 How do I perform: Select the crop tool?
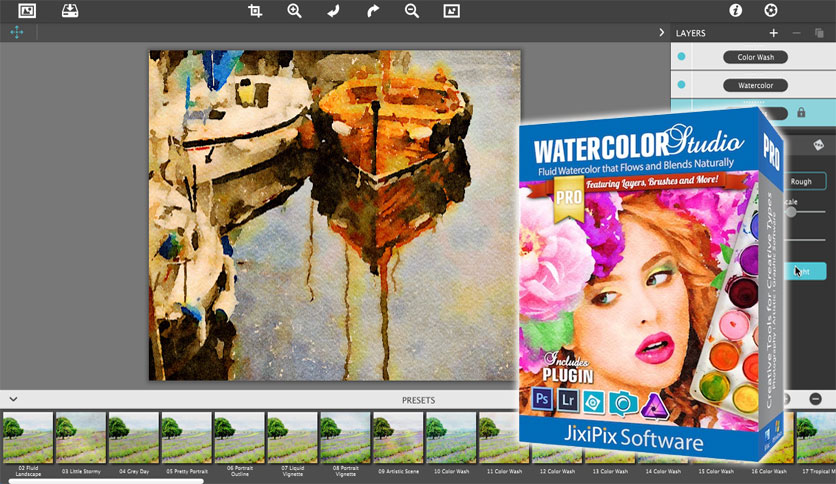pyautogui.click(x=255, y=11)
